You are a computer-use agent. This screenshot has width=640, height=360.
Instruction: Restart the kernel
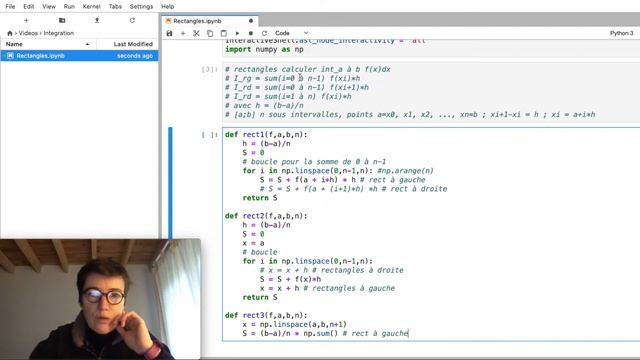pyautogui.click(x=264, y=33)
